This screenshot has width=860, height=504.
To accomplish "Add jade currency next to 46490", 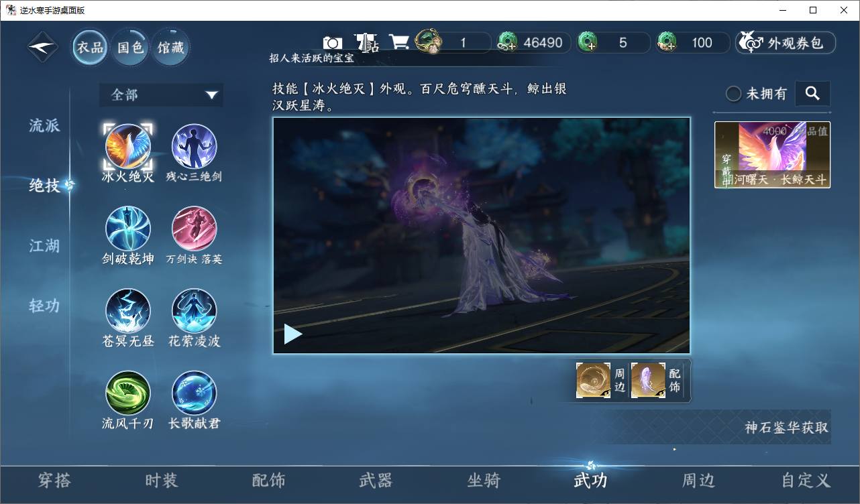I will click(507, 43).
